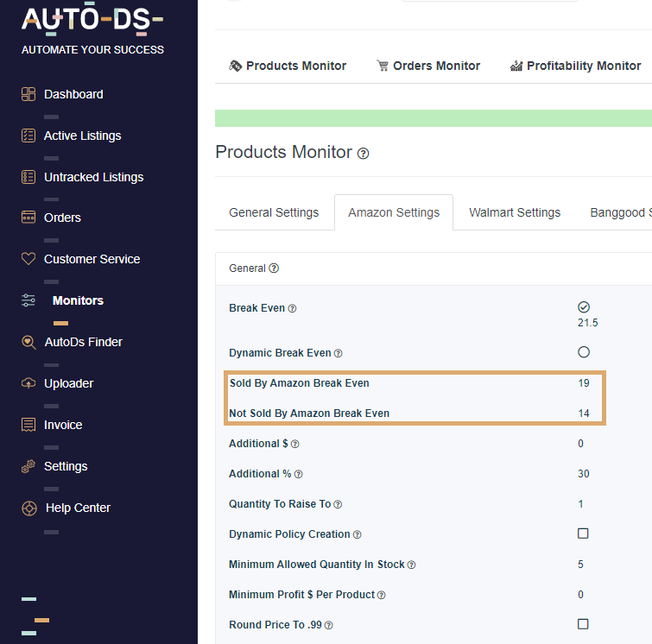Open Invoice in the sidebar
652x644 pixels.
63,425
